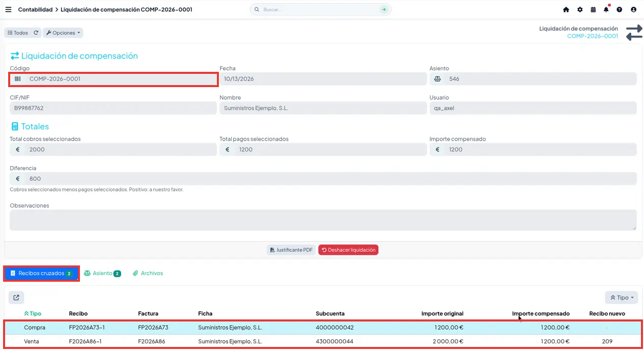
Task: Open the Opciones dropdown
Action: point(63,33)
